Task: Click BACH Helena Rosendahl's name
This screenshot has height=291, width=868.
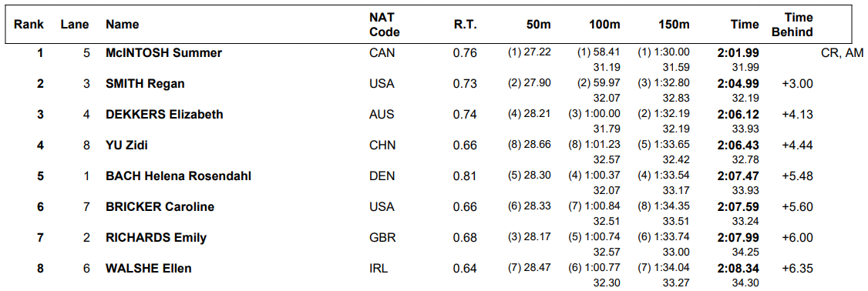Action: pyautogui.click(x=178, y=176)
